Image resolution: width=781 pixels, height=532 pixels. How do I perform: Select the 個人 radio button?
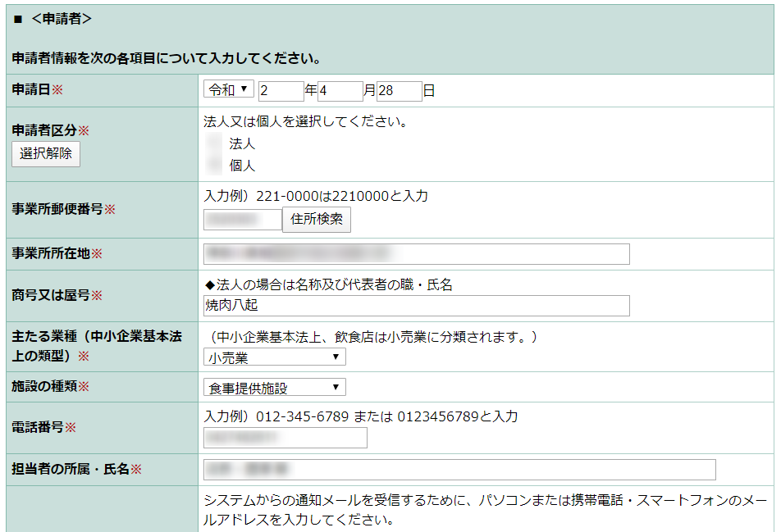[214, 166]
